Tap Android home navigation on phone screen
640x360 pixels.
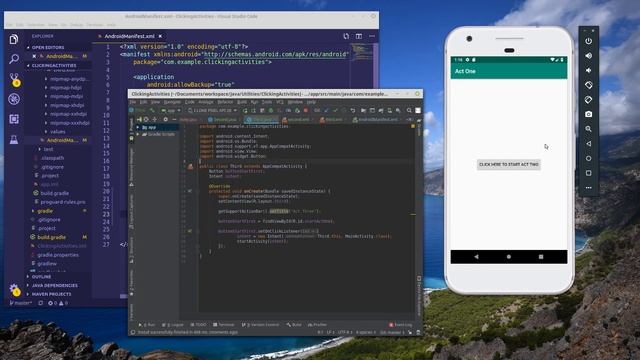tap(509, 257)
